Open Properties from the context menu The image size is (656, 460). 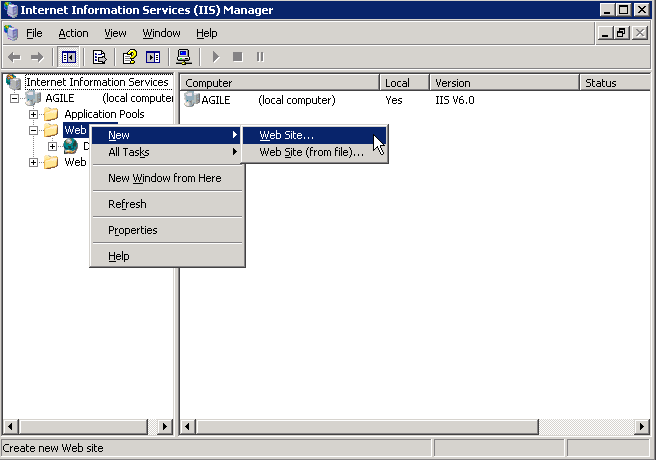point(167,230)
